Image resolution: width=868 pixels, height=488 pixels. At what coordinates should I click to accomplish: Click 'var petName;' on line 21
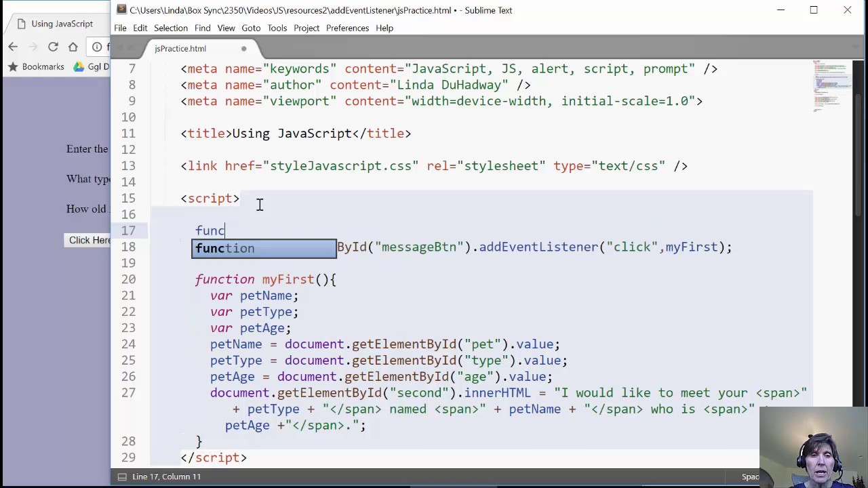(254, 296)
